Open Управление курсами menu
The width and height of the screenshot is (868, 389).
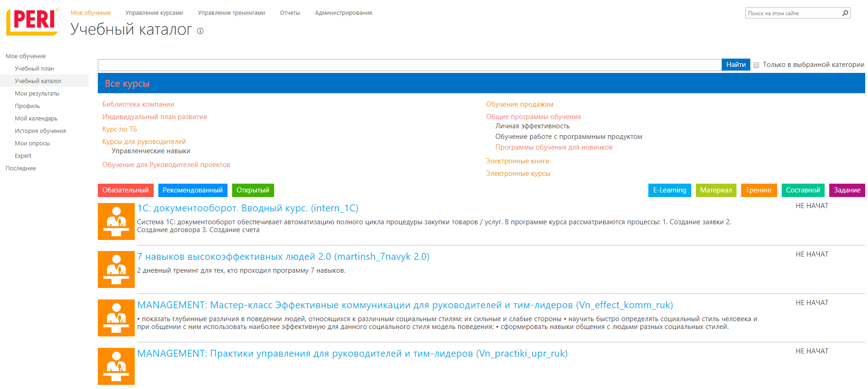pos(154,13)
